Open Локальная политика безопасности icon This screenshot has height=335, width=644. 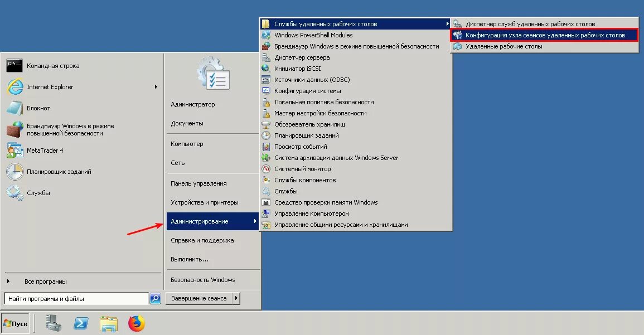tap(266, 102)
